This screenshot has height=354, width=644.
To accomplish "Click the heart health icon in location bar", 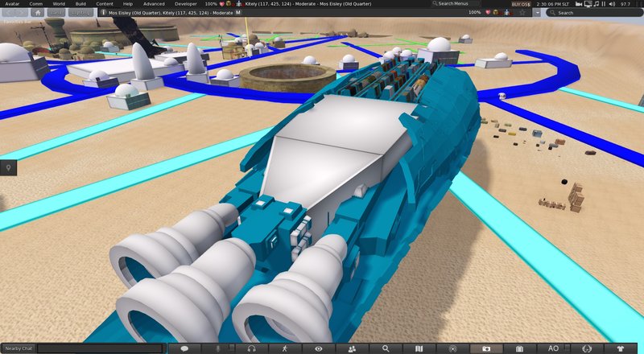I will point(488,13).
